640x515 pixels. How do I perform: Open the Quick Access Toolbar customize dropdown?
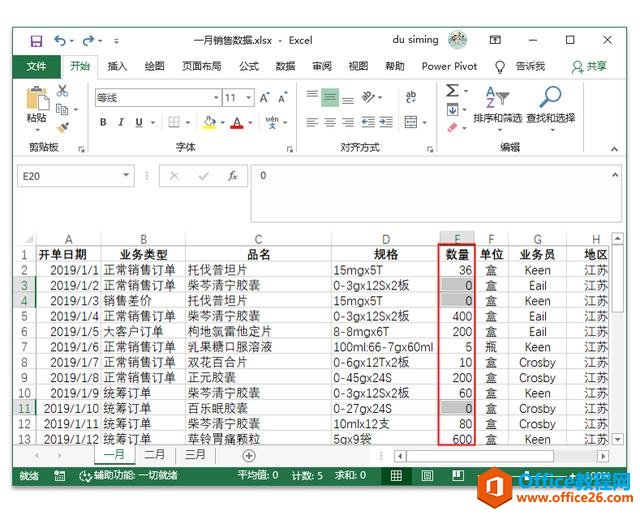pos(116,41)
